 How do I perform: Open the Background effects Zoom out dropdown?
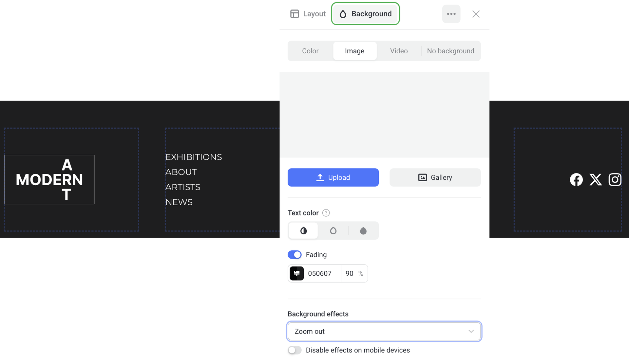pyautogui.click(x=384, y=331)
